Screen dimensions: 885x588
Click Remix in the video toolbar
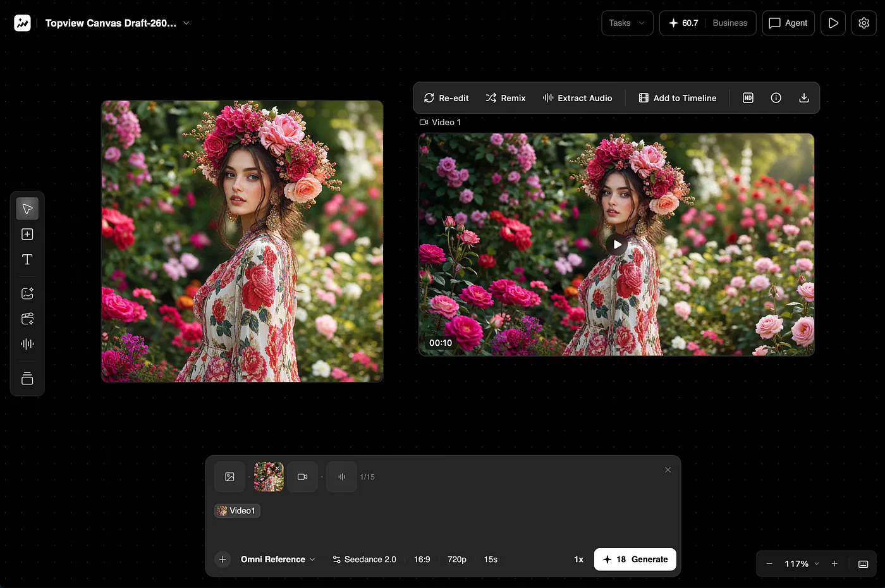pyautogui.click(x=506, y=98)
